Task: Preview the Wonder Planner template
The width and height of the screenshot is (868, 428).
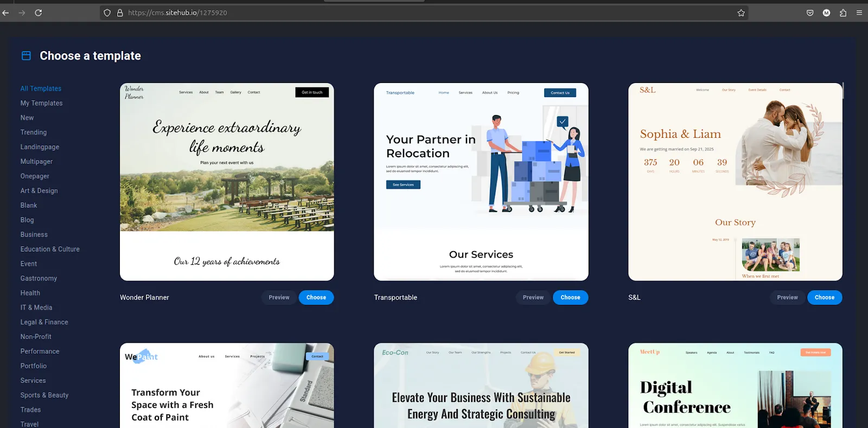Action: (279, 297)
